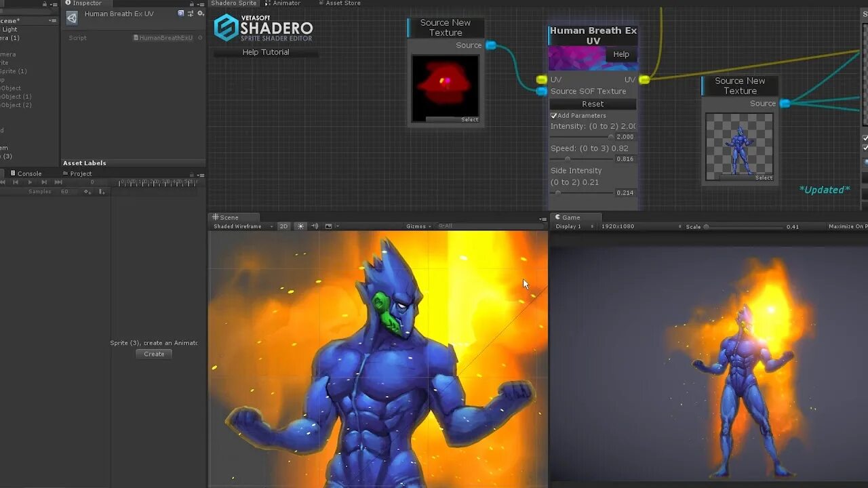The width and height of the screenshot is (868, 488).
Task: Adjust the Game view Scale slider
Action: [x=744, y=226]
